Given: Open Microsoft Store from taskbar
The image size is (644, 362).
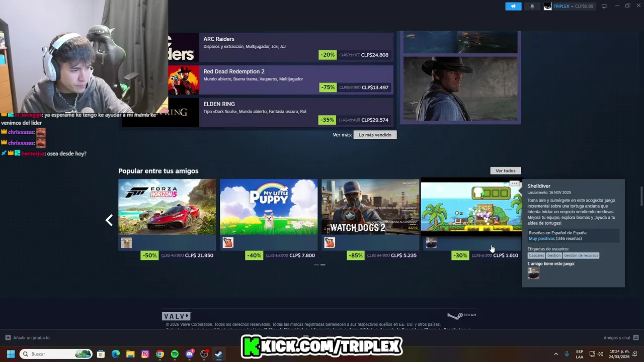Looking at the screenshot, I should [101, 354].
